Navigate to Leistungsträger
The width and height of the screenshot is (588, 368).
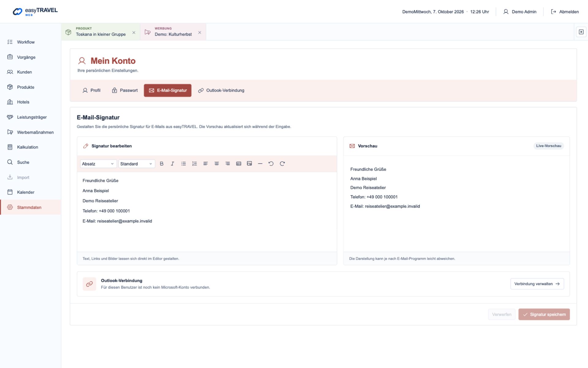pos(31,117)
